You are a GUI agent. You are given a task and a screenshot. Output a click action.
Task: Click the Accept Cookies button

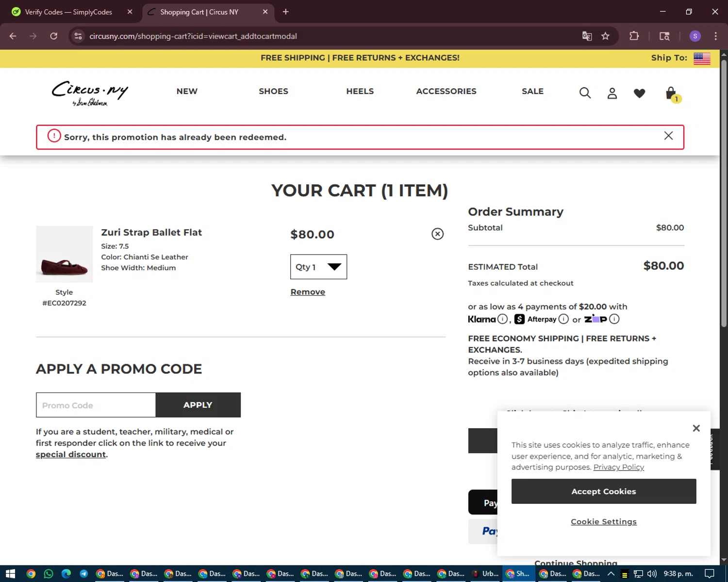[x=603, y=491]
